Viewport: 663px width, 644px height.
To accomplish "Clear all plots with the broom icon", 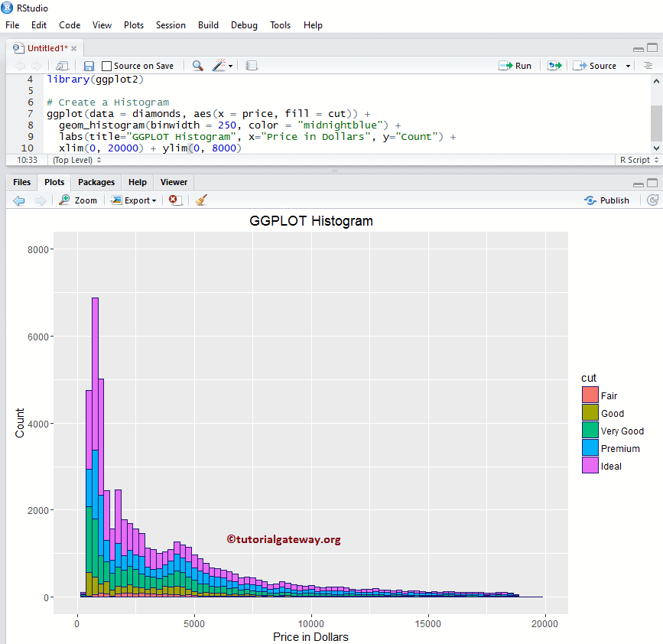I will (x=199, y=200).
